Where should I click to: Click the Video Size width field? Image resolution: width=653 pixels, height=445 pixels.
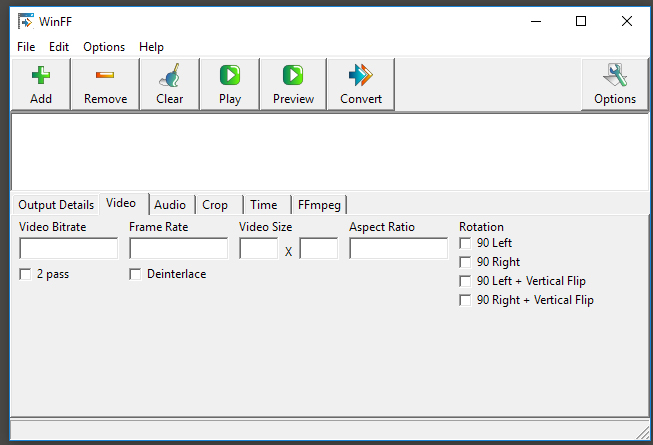click(259, 249)
